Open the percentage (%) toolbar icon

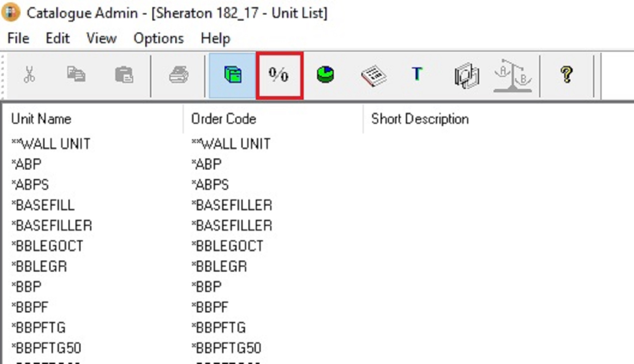coord(279,75)
